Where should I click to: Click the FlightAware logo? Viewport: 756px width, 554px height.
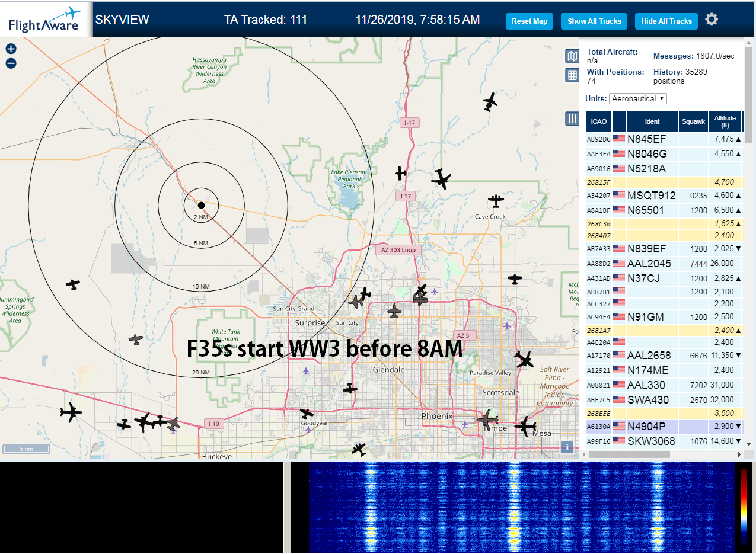(46, 19)
